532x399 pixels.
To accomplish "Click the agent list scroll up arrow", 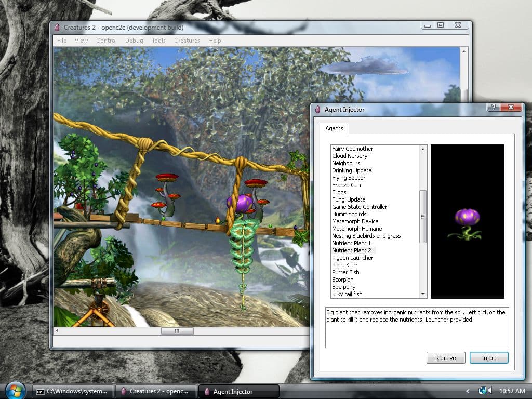I will [423, 149].
